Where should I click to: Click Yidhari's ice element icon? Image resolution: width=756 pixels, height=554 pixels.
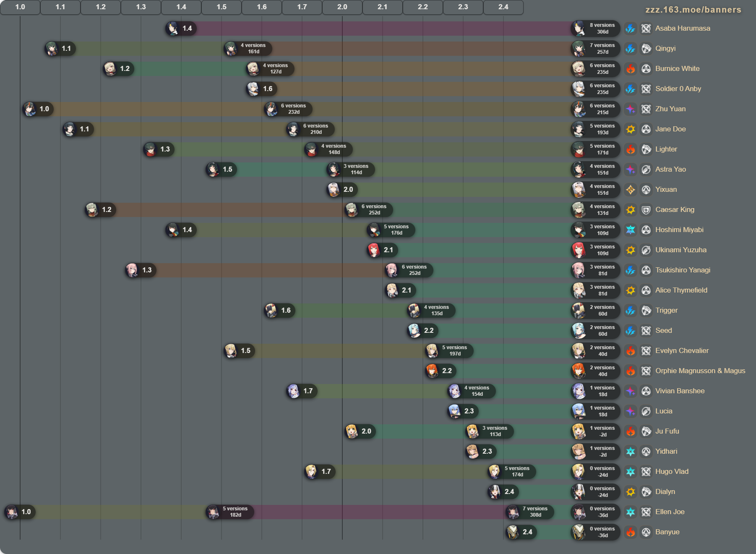(630, 452)
